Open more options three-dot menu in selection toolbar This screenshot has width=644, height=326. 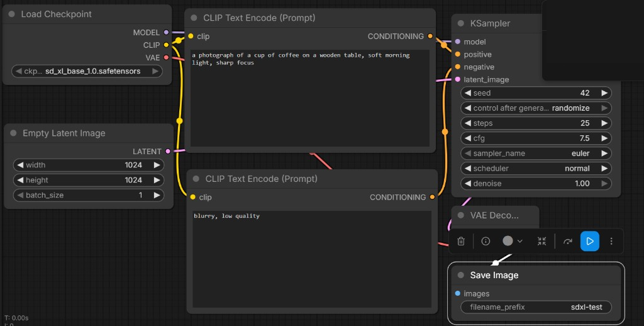pyautogui.click(x=611, y=241)
